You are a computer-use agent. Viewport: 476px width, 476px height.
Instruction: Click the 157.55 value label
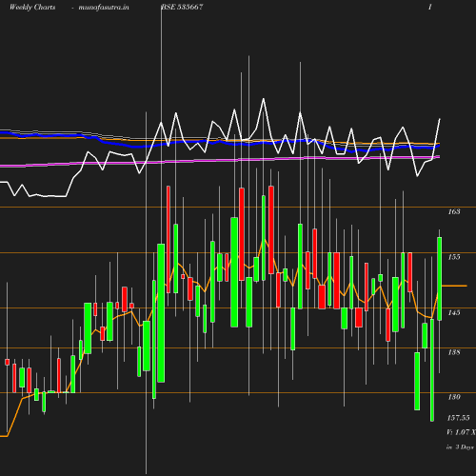[458, 418]
